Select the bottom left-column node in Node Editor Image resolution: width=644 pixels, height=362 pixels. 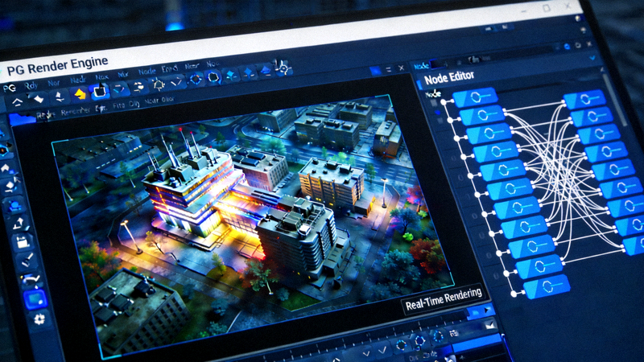[x=547, y=286]
